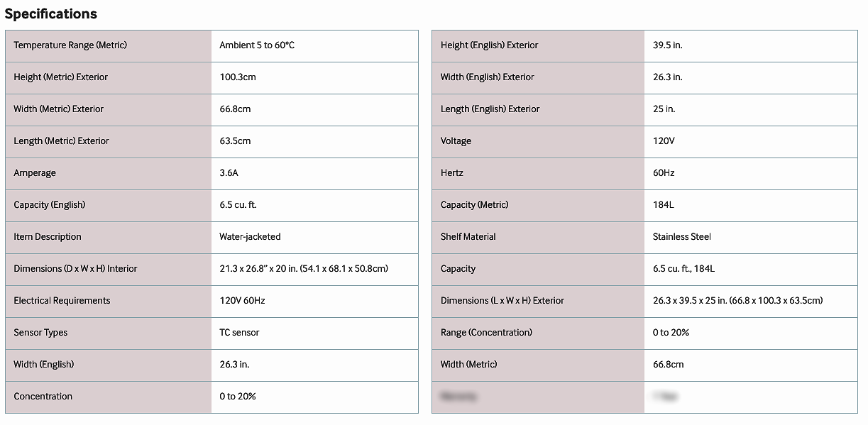Select the Height (Metric) Exterior label
868x425 pixels.
click(61, 77)
